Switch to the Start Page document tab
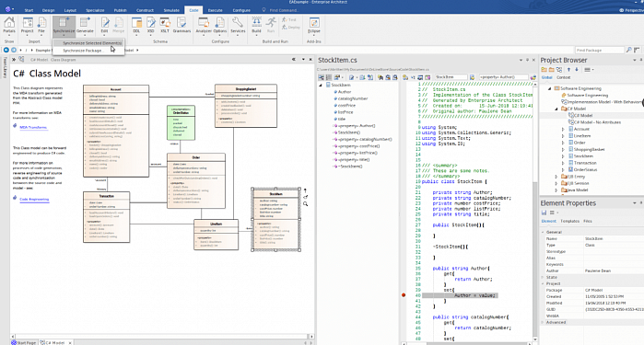The image size is (644, 345). (23, 342)
